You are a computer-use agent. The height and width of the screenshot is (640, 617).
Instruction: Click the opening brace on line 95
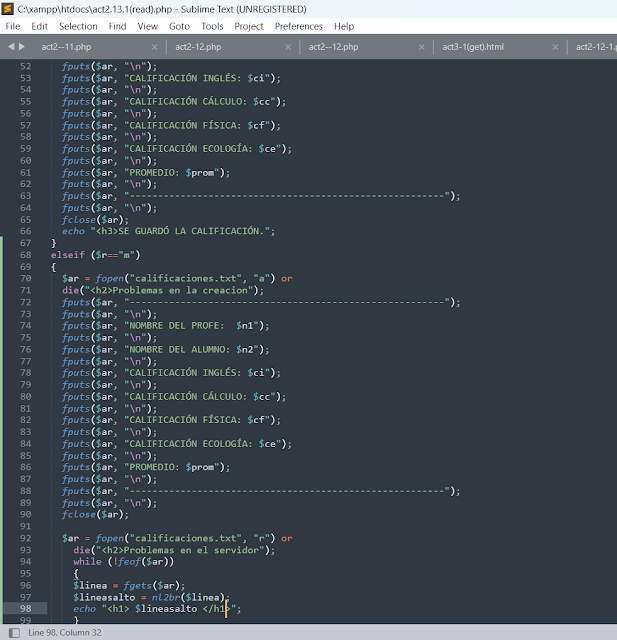[x=76, y=574]
